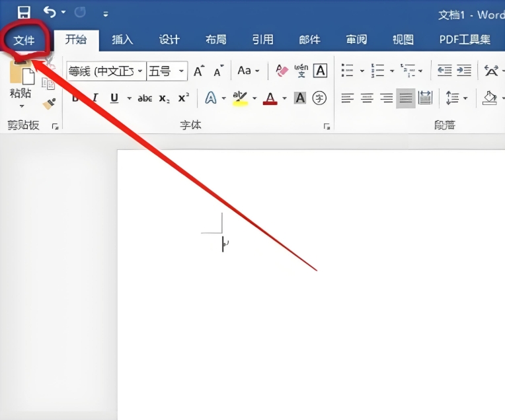Open the 视图 ribbon tab

(403, 40)
